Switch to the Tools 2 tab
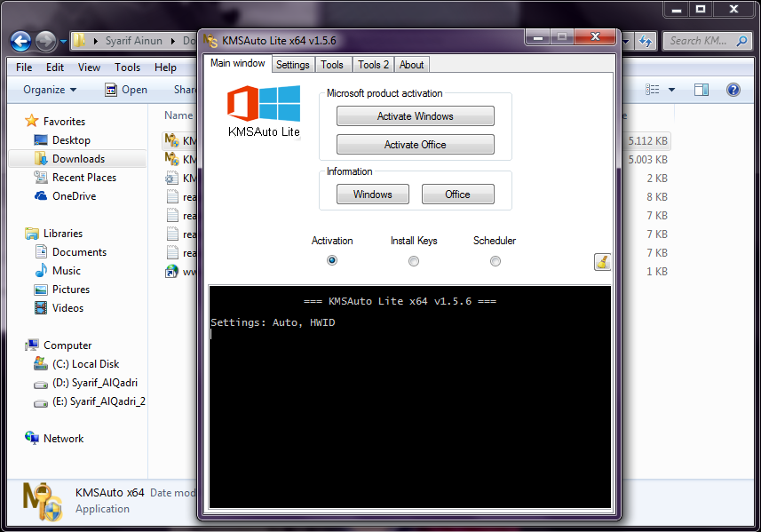The width and height of the screenshot is (761, 532). pyautogui.click(x=373, y=65)
